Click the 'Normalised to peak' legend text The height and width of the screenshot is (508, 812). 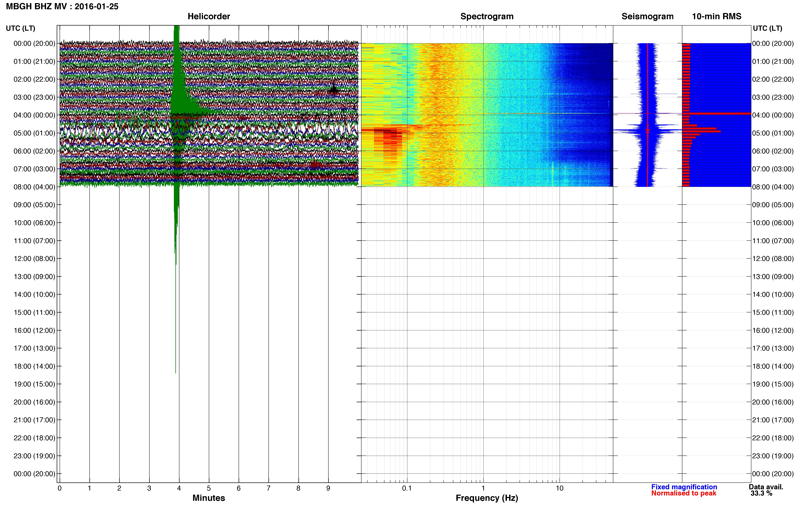point(684,493)
